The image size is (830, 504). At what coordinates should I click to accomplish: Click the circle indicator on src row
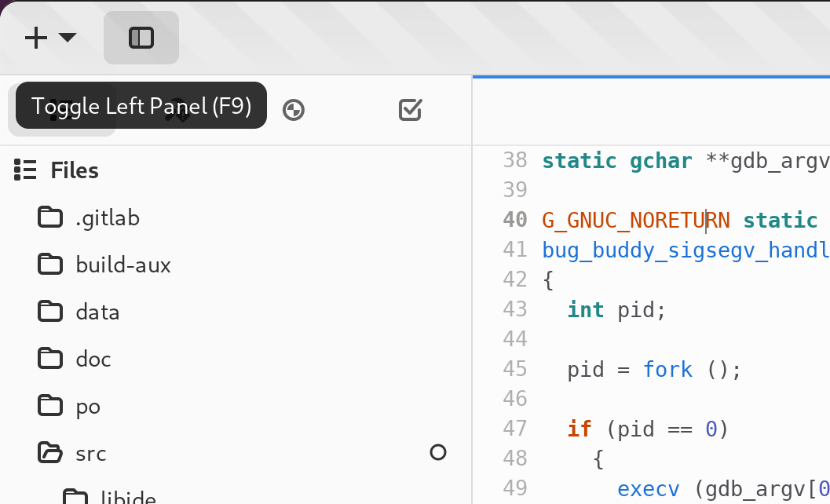438,453
